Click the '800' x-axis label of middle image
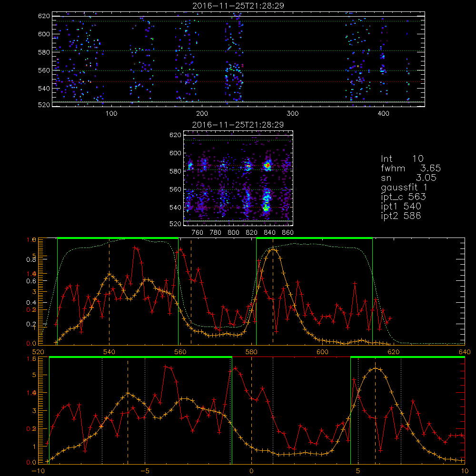The height and width of the screenshot is (476, 476). [233, 233]
